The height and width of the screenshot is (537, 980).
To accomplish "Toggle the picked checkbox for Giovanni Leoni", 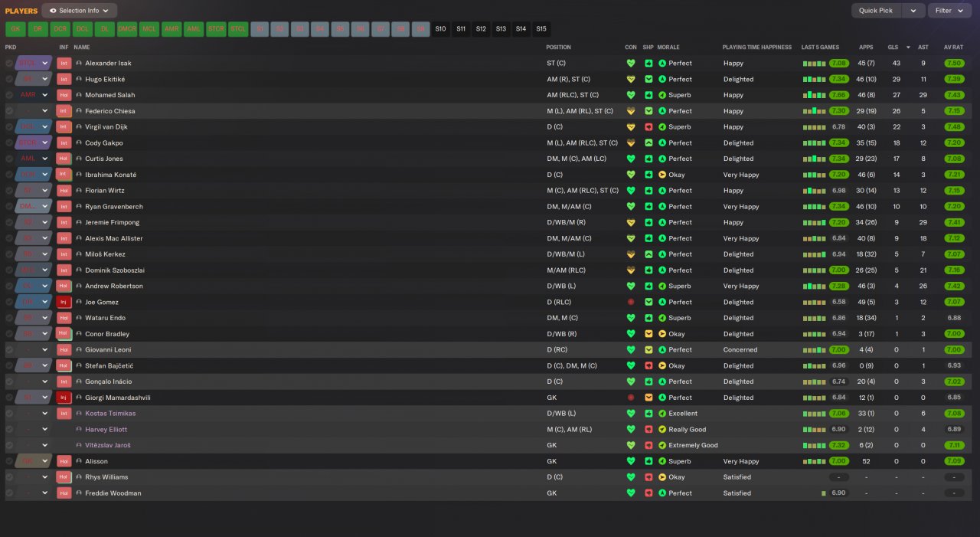I will tap(9, 350).
